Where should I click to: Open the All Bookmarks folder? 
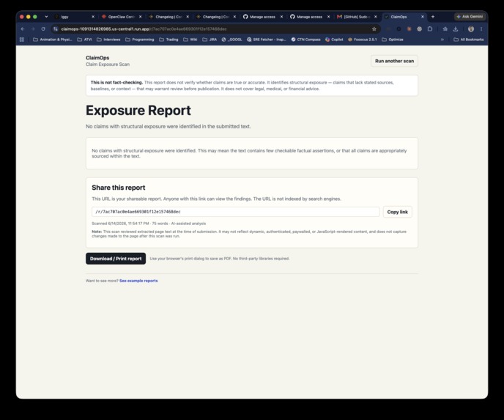[468, 40]
